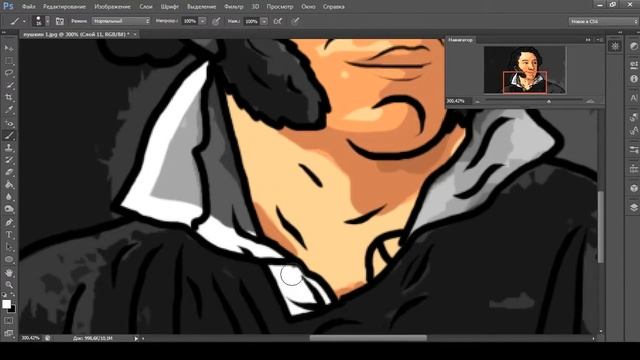Toggle pressure for opacity button

(x=216, y=21)
